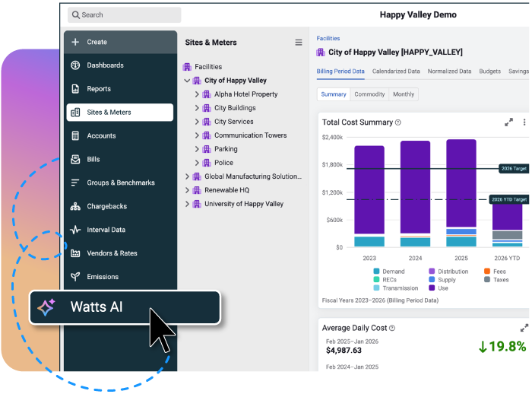The image size is (532, 394).
Task: Switch to Calendarized Data tab
Action: 396,71
